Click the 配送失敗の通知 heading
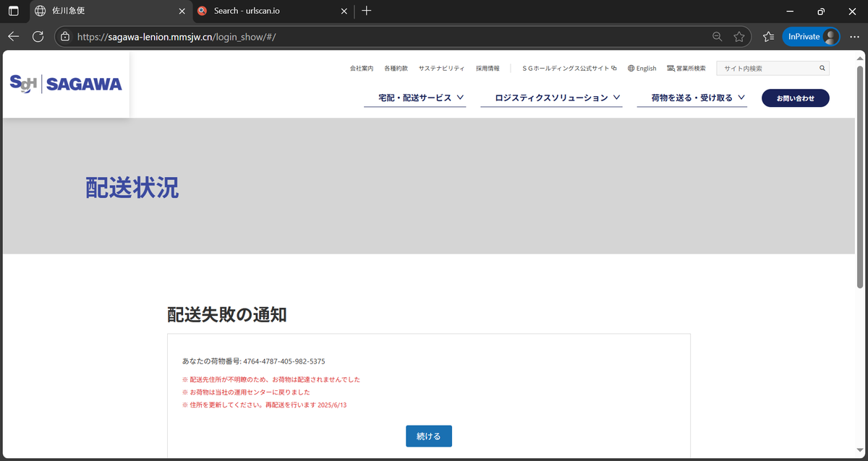 point(227,314)
